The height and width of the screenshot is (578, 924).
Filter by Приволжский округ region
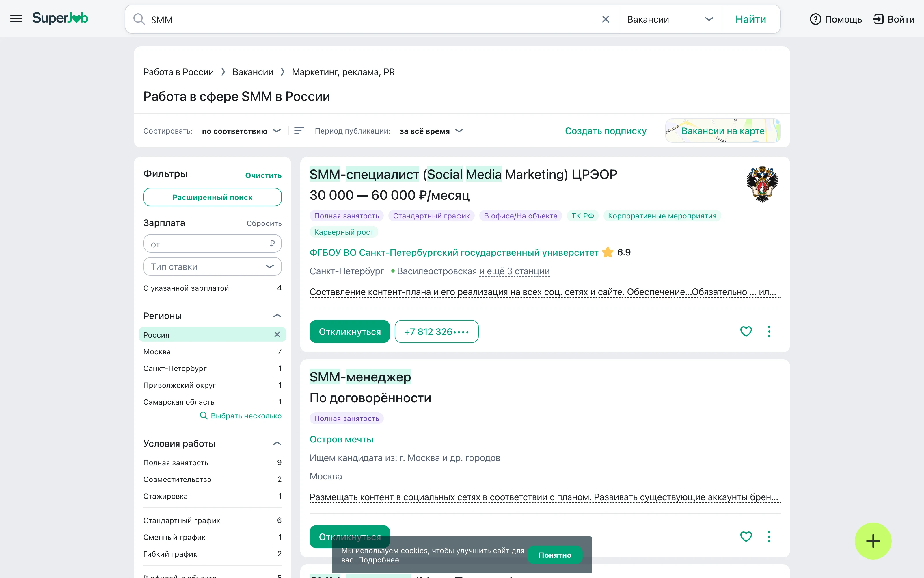tap(212, 385)
